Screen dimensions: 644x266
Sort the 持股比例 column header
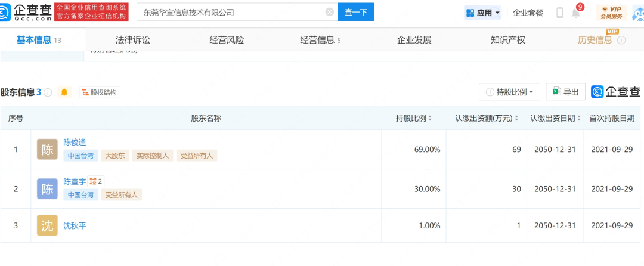pyautogui.click(x=414, y=118)
